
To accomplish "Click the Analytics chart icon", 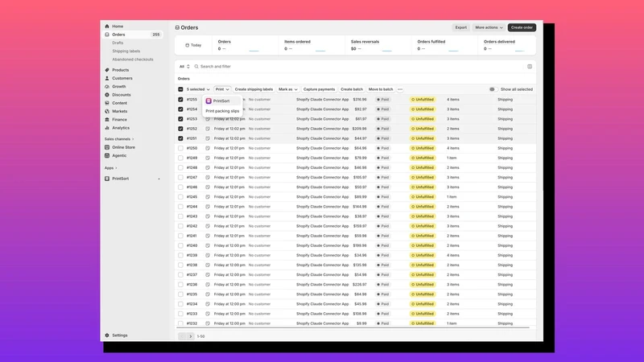I will point(107,128).
